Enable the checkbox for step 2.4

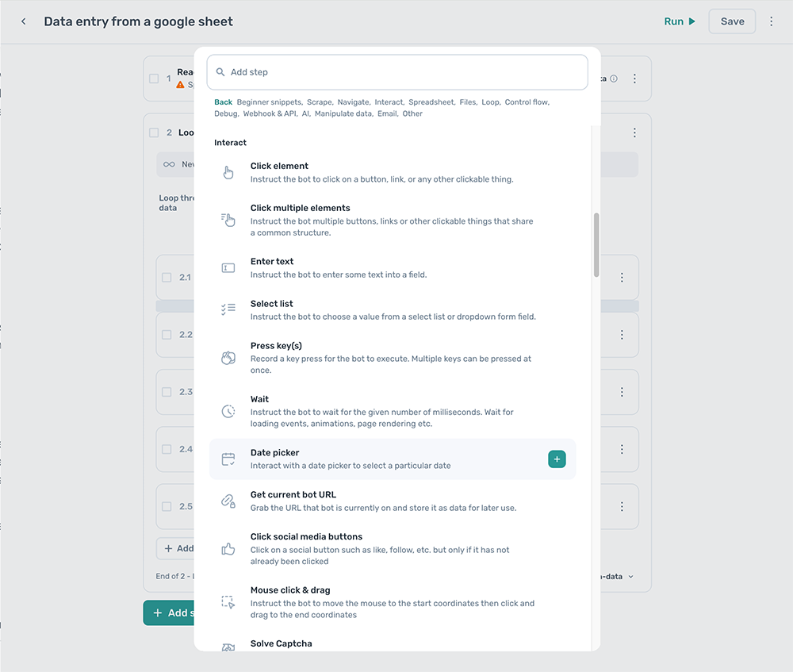click(167, 449)
